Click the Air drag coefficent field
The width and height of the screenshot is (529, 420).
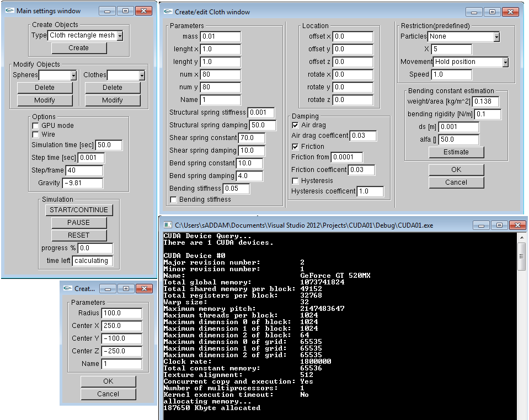coord(363,136)
